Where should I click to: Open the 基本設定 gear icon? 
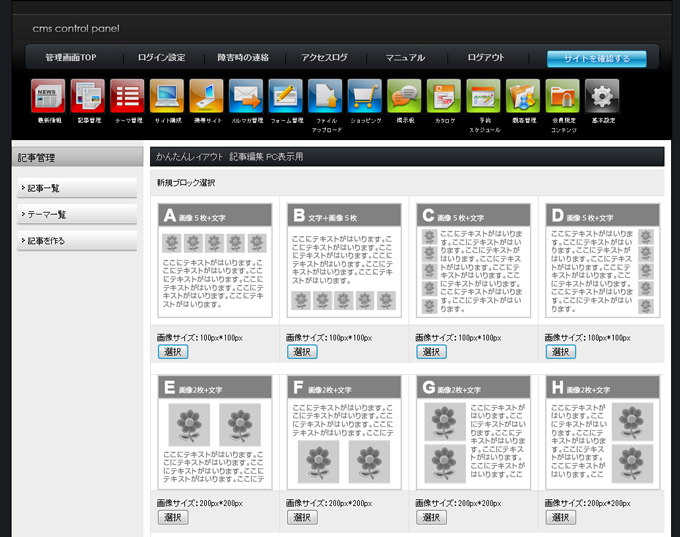(x=602, y=96)
